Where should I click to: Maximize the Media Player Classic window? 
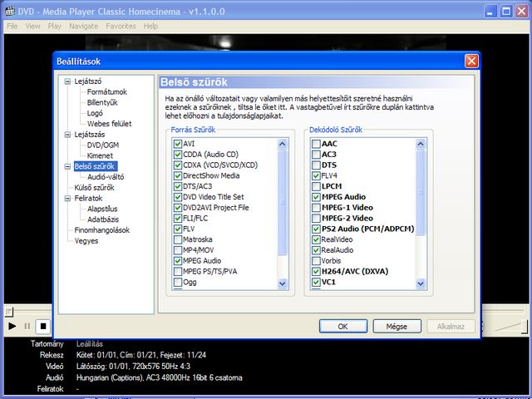[506, 12]
